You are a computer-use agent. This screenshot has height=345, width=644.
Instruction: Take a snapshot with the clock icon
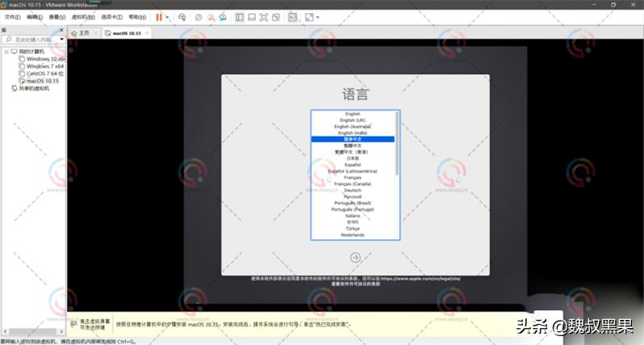[199, 17]
